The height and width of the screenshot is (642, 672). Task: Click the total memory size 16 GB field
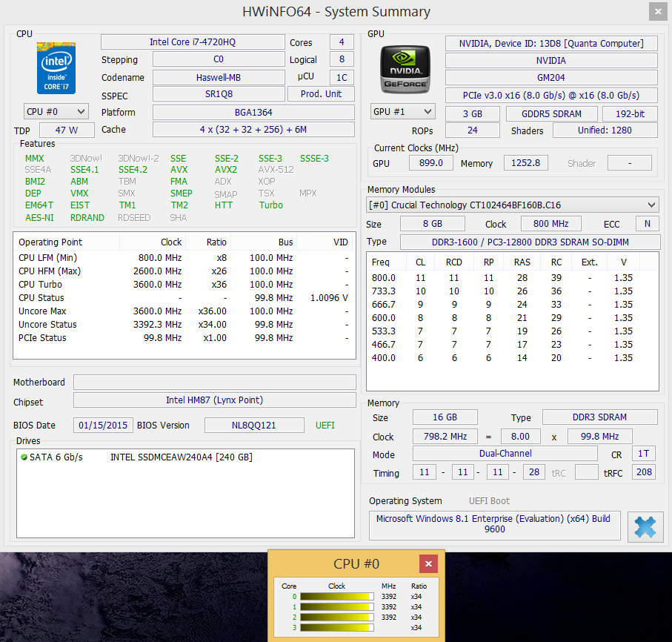445,417
